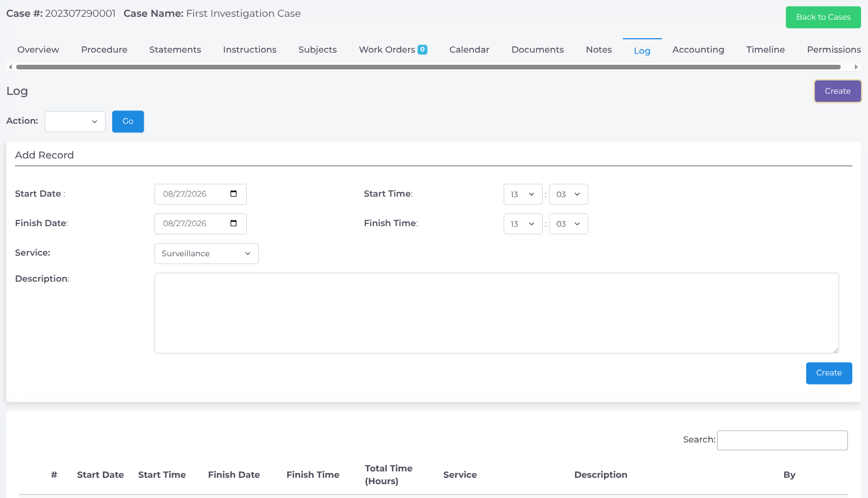Open the Documents tab
The width and height of the screenshot is (868, 498).
tap(537, 50)
